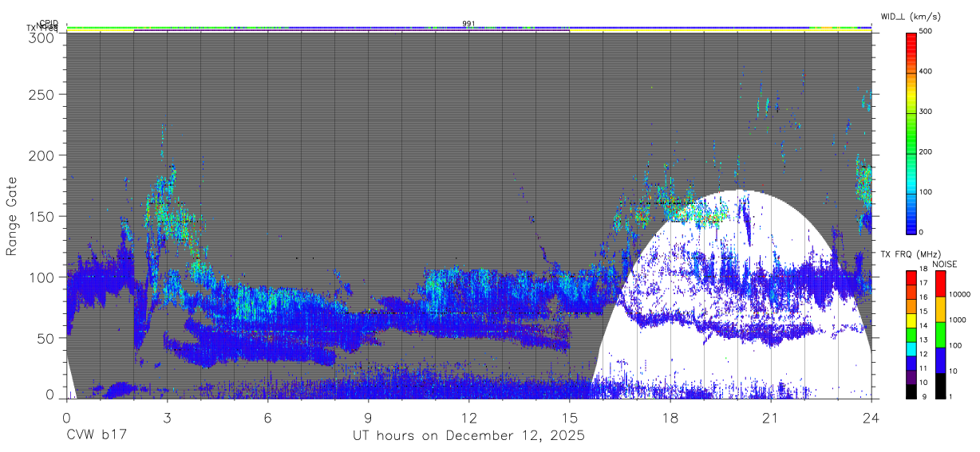Click the '15' hour tick on the time axis
980x452 pixels.
click(570, 417)
